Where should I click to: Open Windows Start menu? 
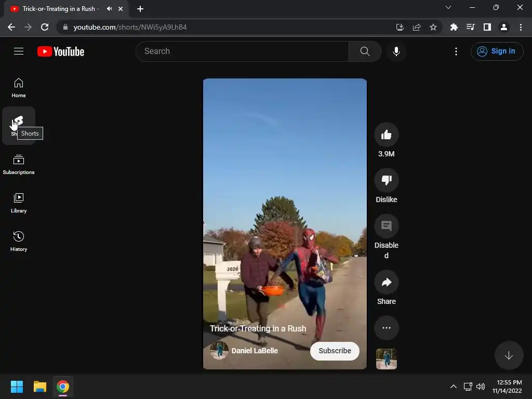click(x=17, y=387)
